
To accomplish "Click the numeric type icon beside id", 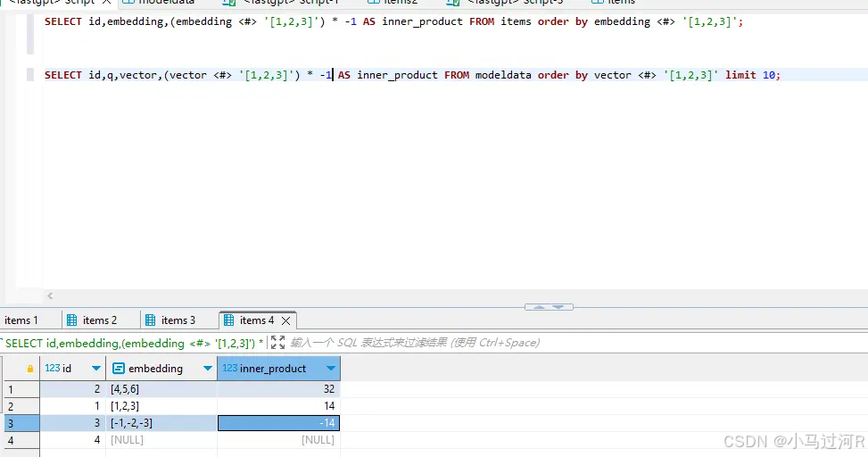I will [53, 369].
